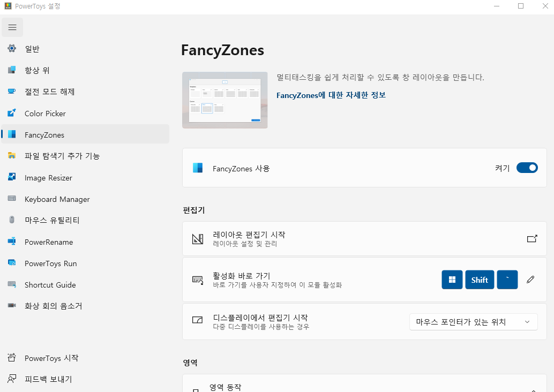Launch 레이아웃 편집기 시작 button

[365, 239]
